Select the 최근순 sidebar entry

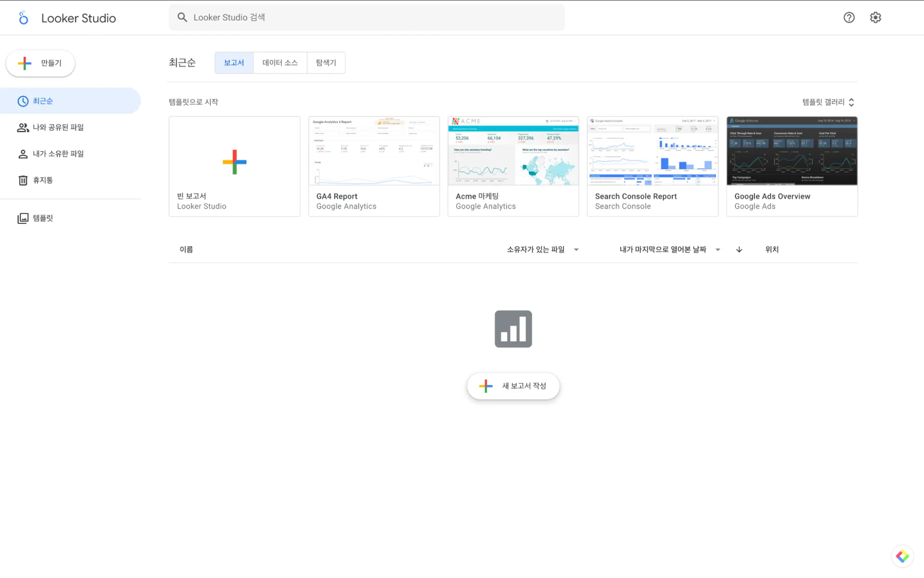(x=43, y=101)
